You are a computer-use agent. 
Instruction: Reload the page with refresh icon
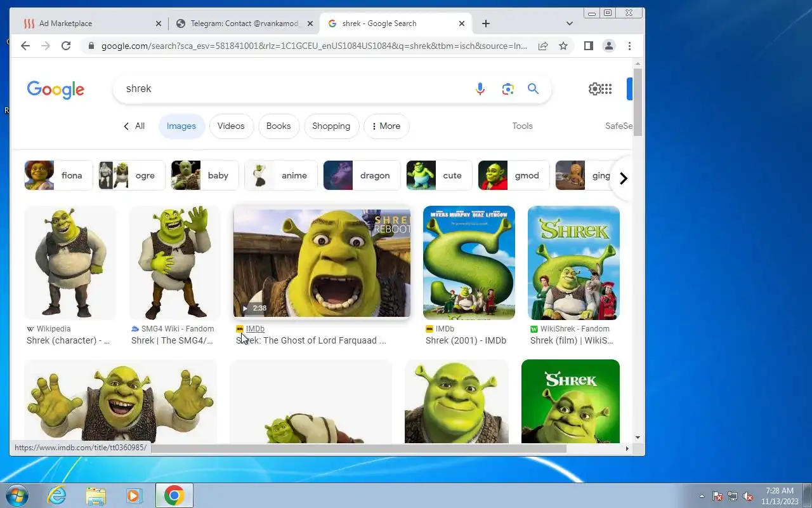tap(66, 46)
